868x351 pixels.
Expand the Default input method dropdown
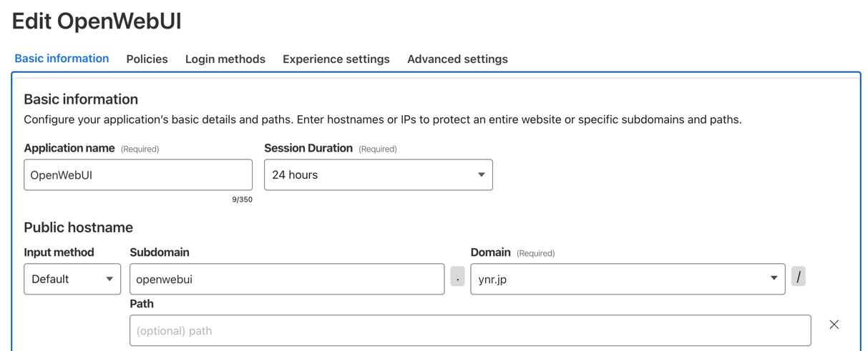coord(72,279)
